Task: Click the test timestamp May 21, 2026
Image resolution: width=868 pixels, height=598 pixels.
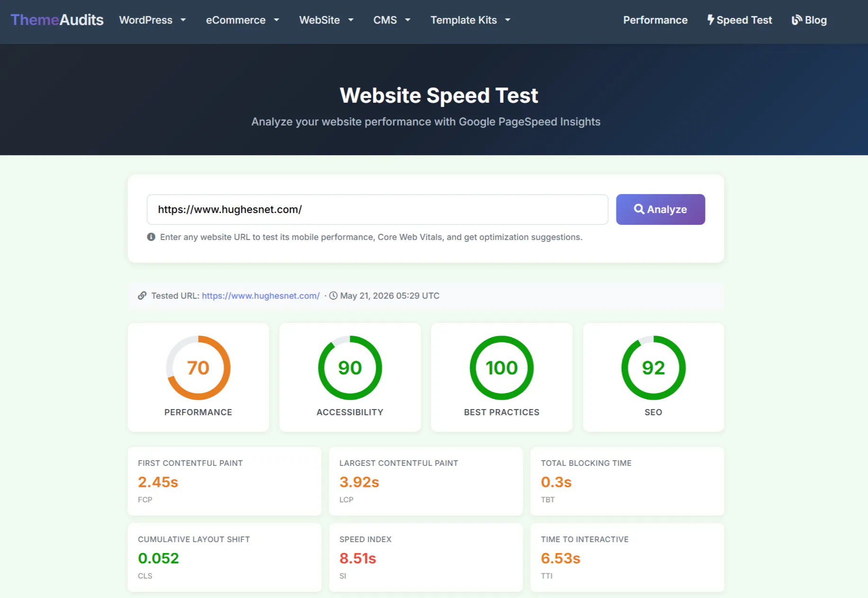Action: pyautogui.click(x=390, y=295)
